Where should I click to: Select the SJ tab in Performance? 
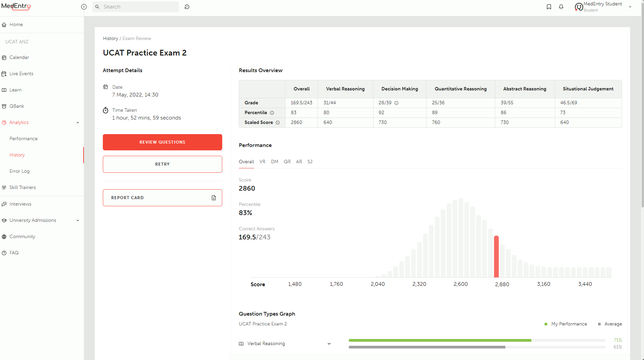310,162
